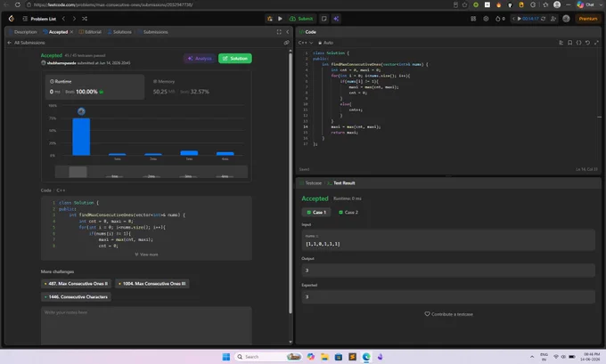Click the notes text area

coord(146,326)
